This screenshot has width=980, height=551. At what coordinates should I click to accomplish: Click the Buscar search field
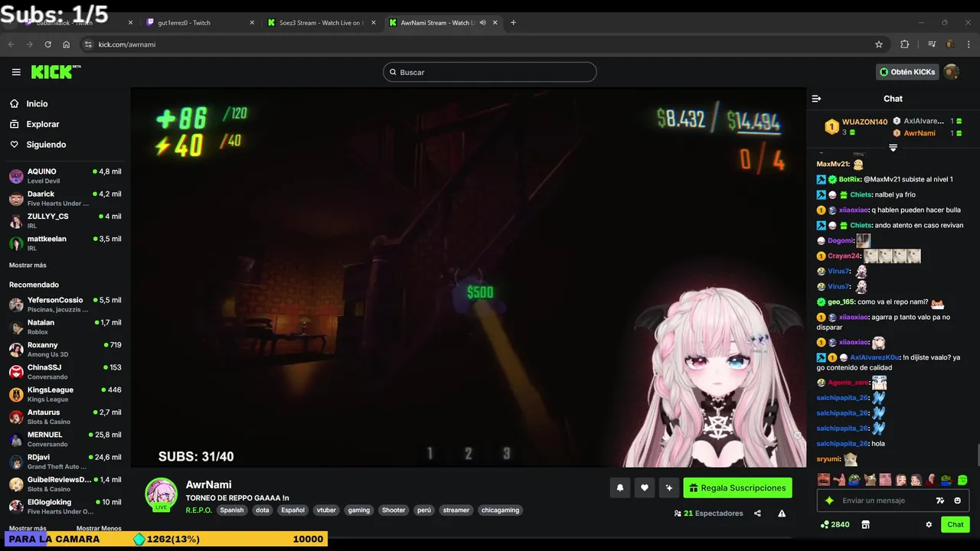pyautogui.click(x=490, y=72)
